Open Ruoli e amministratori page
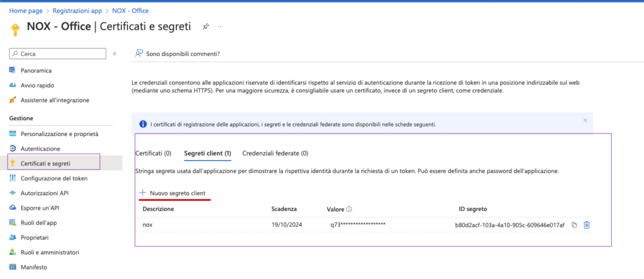 pos(50,253)
